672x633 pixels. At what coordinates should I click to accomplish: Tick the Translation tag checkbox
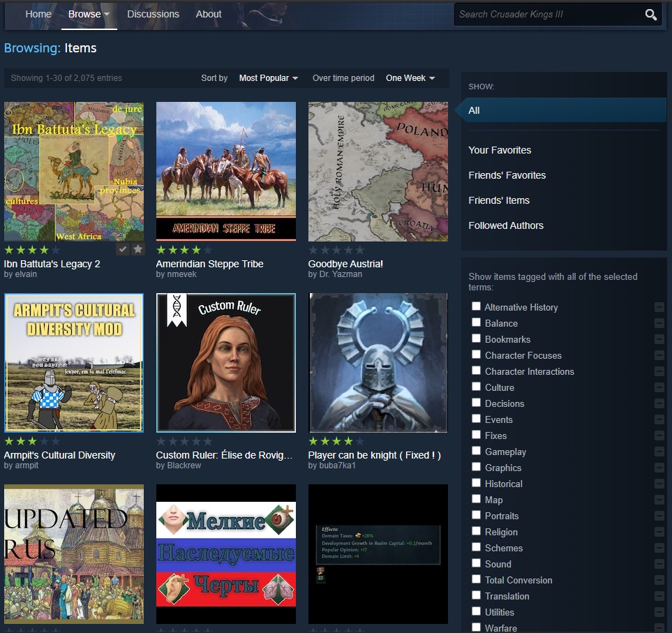click(x=476, y=595)
